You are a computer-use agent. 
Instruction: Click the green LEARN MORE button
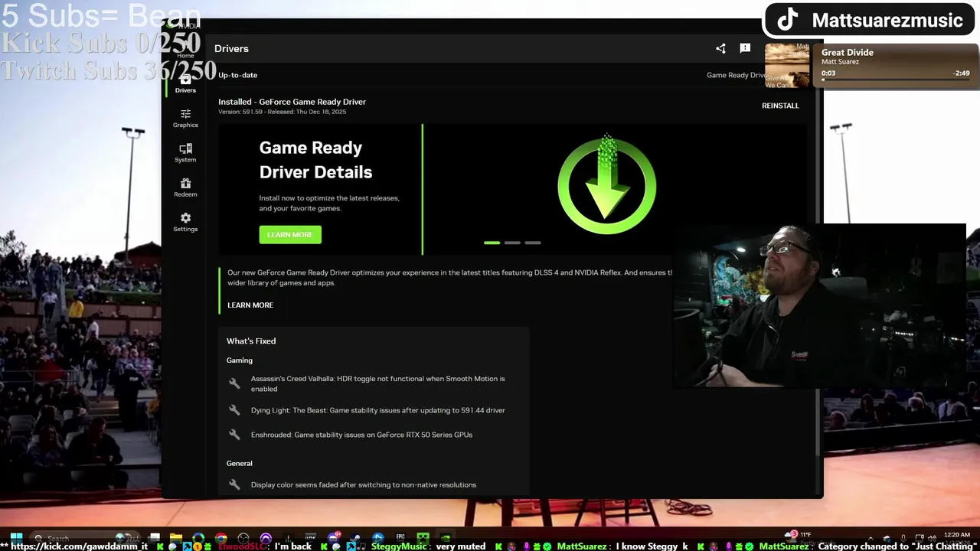click(x=290, y=234)
